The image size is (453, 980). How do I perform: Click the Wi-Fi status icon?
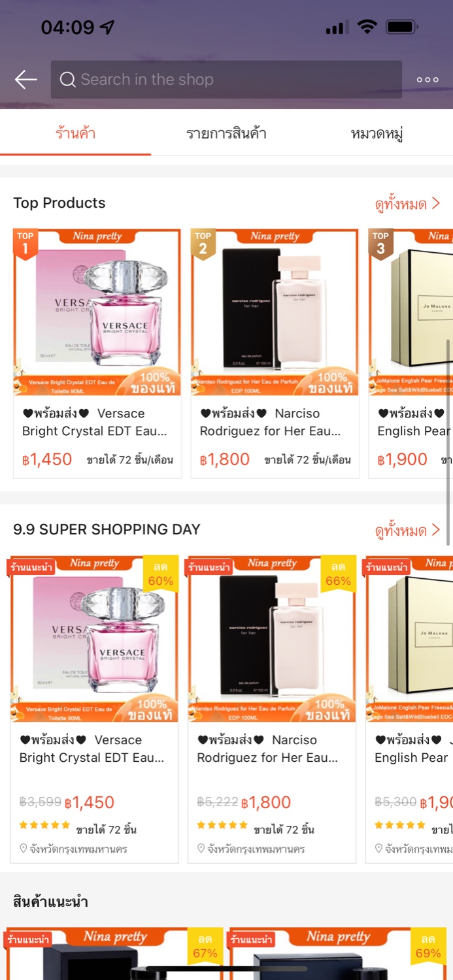pos(367,27)
